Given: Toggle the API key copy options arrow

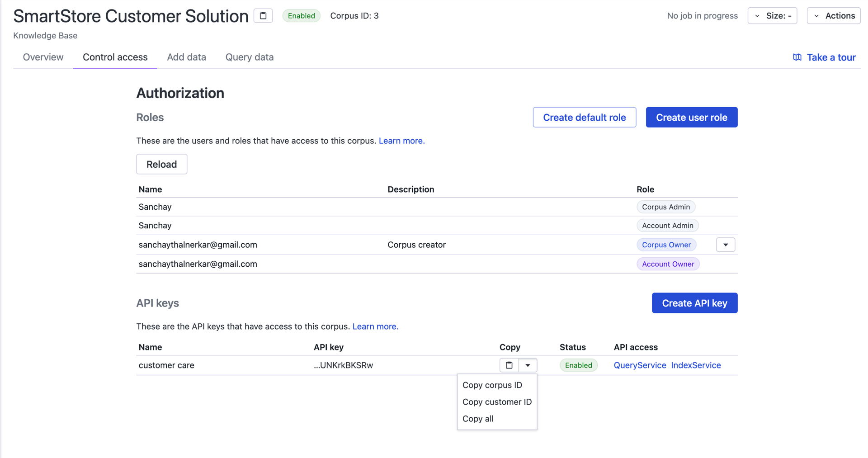Looking at the screenshot, I should pyautogui.click(x=528, y=365).
